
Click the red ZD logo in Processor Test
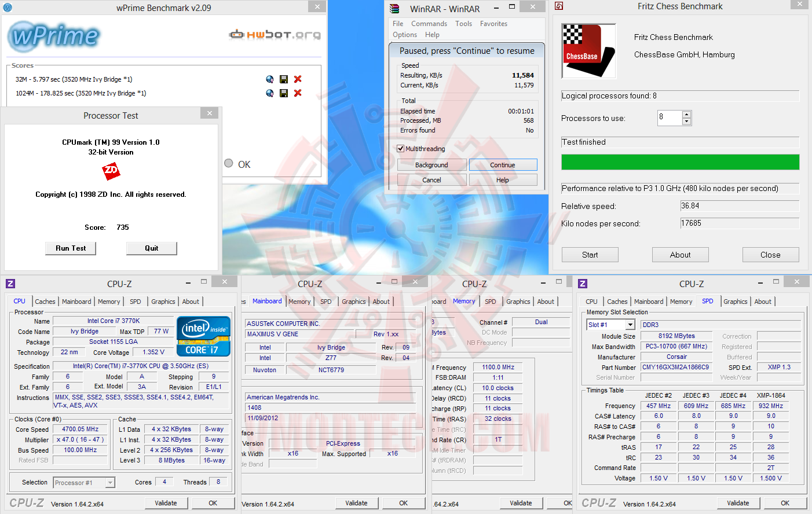point(111,171)
